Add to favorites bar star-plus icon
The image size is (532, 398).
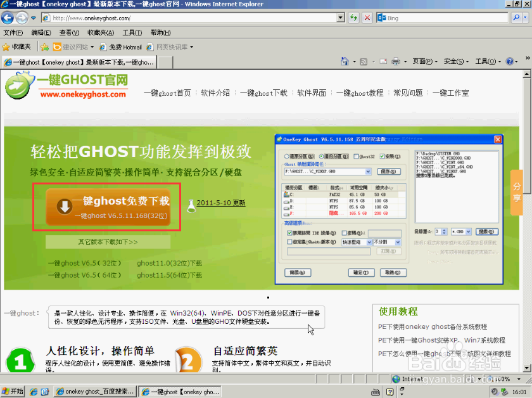coord(45,47)
